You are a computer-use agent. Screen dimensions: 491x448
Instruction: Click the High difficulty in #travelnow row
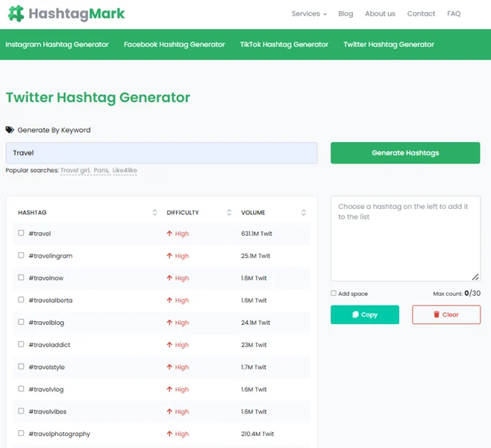[x=181, y=278]
